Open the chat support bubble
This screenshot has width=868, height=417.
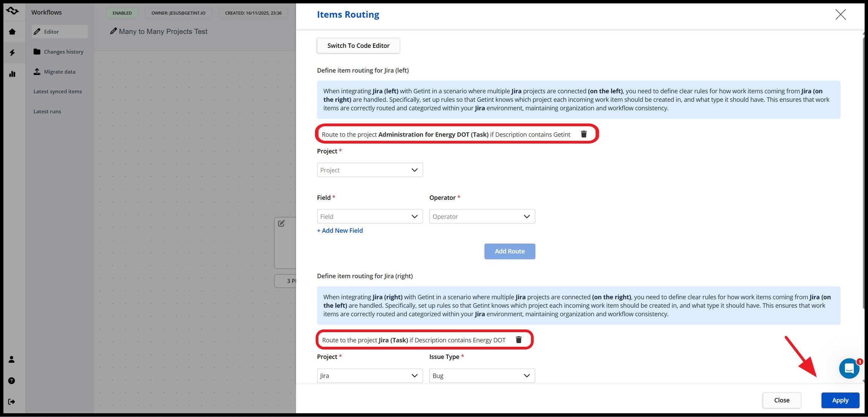click(x=849, y=368)
